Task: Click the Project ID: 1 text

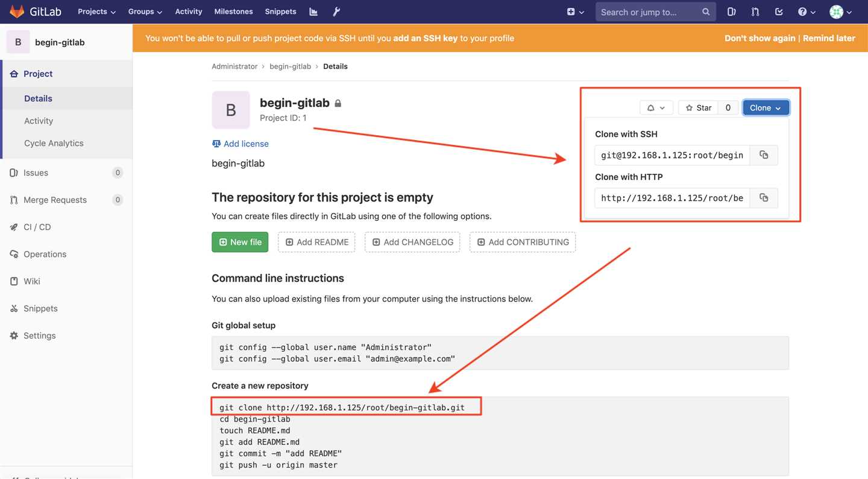Action: (283, 118)
